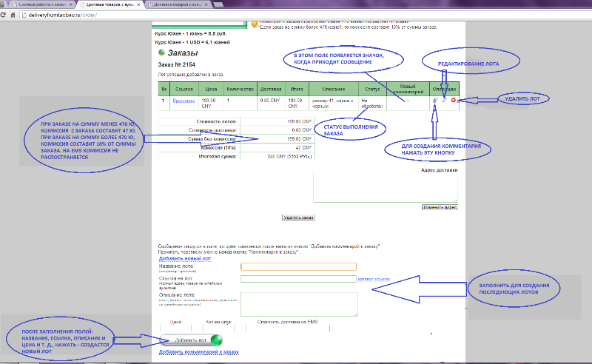Open 'Добавить комментарий к заказу' link
Screen dimensions: 592x364
tap(198, 352)
